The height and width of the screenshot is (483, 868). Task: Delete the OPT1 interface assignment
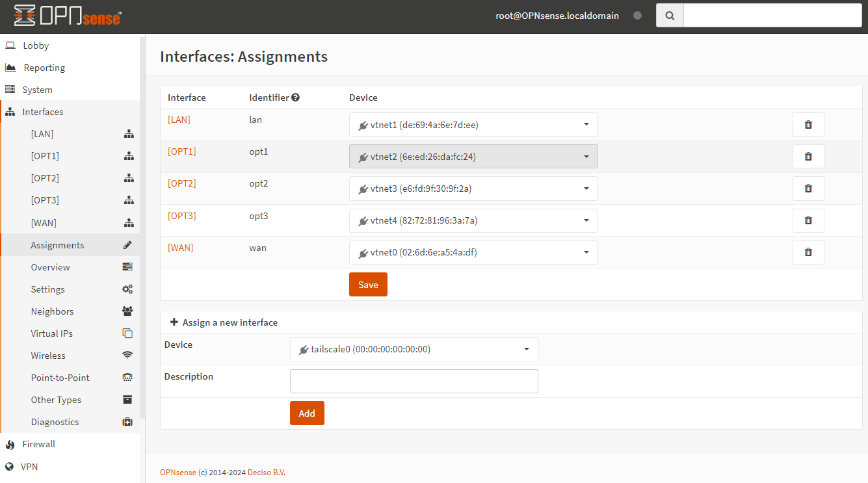[x=808, y=156]
